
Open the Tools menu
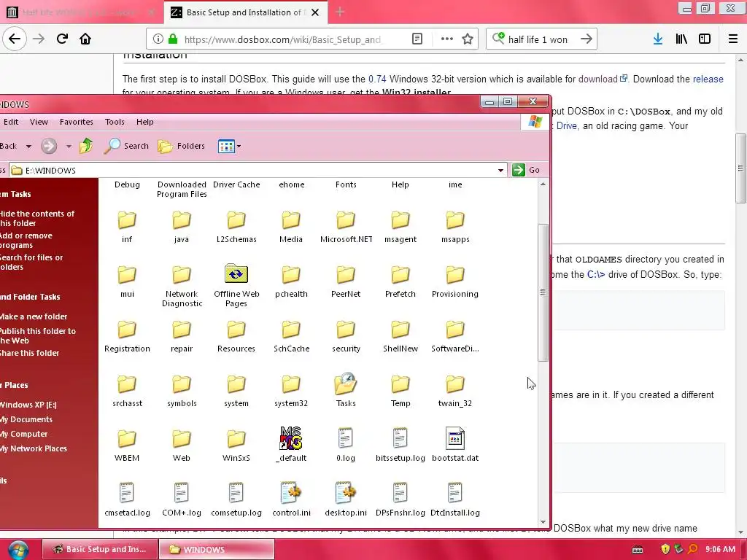pos(115,122)
